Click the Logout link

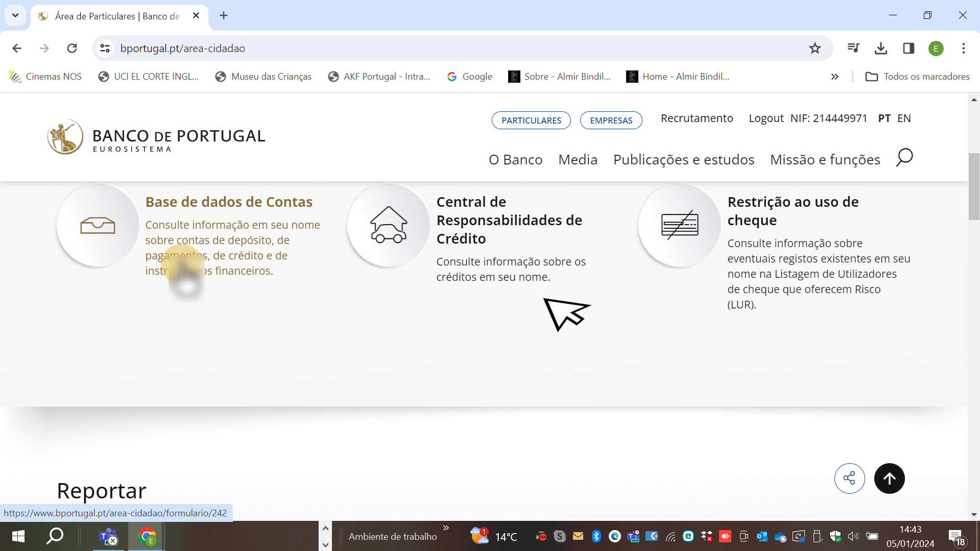point(766,118)
